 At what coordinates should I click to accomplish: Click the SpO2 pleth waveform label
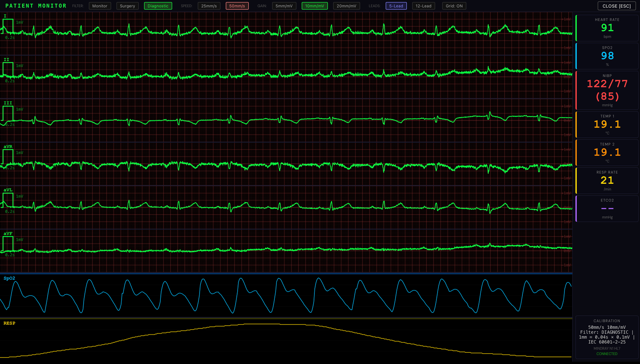coord(9,278)
